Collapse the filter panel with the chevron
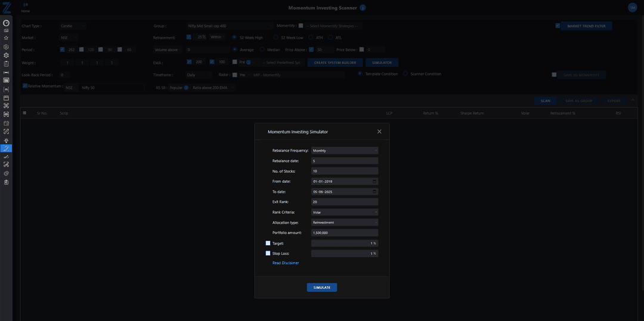The height and width of the screenshot is (321, 644). 633,100
